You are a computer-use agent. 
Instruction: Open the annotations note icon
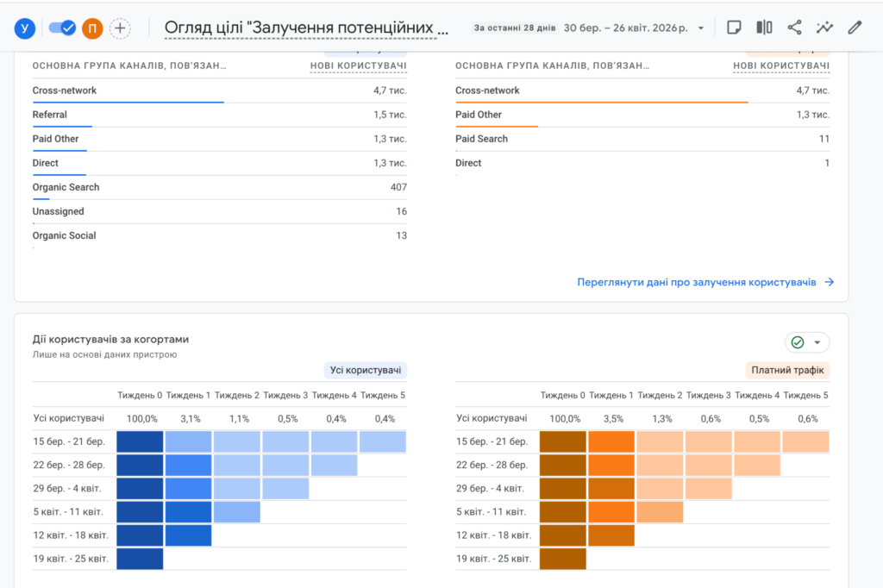[x=734, y=28]
